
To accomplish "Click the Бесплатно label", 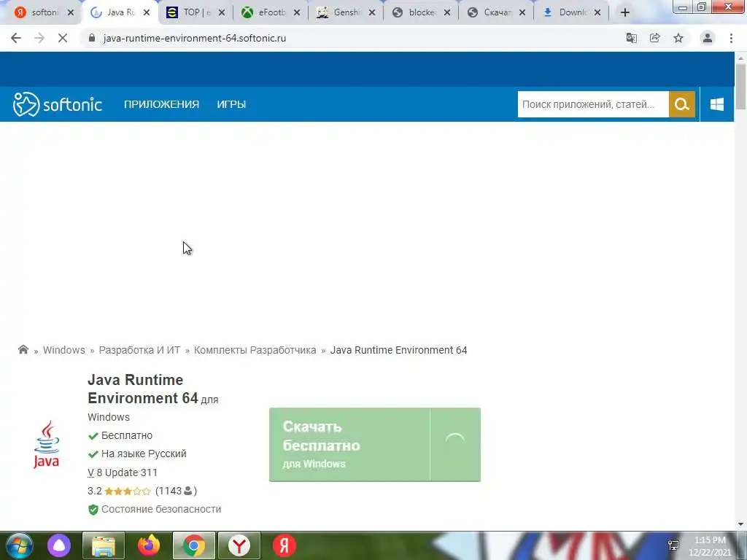I will point(127,436).
